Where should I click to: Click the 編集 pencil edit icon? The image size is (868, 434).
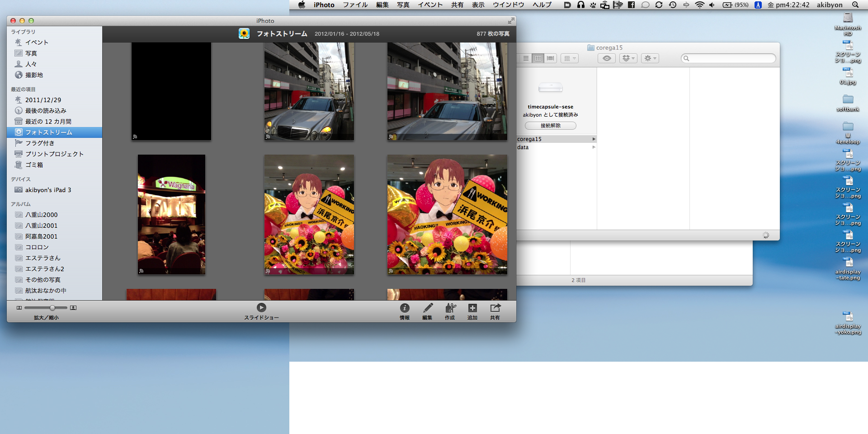427,308
